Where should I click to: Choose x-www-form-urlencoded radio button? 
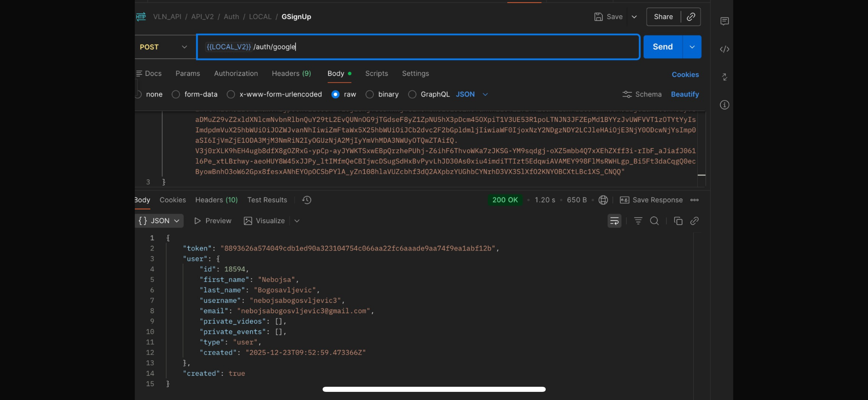click(231, 94)
